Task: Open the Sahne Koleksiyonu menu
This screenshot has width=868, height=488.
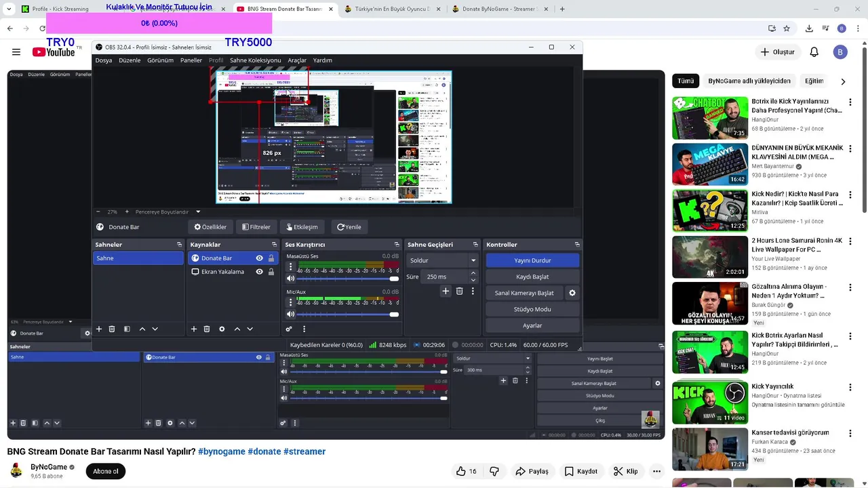Action: pyautogui.click(x=255, y=60)
